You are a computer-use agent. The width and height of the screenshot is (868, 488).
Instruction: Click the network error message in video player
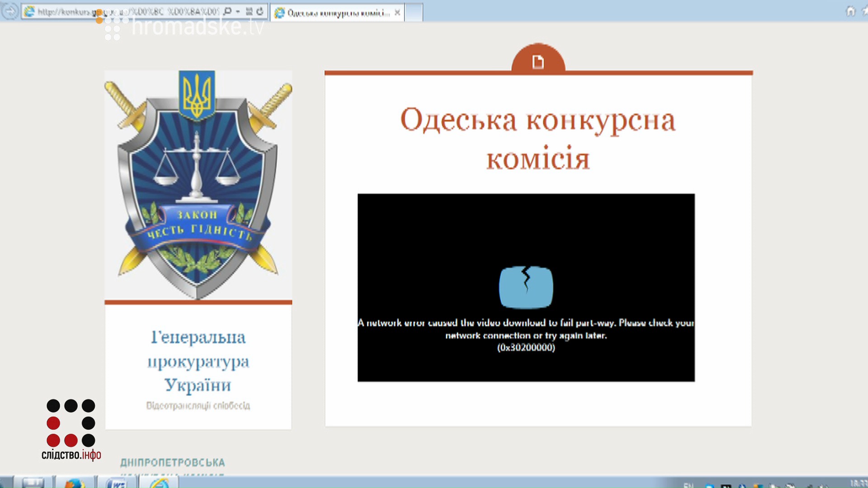[x=526, y=335]
